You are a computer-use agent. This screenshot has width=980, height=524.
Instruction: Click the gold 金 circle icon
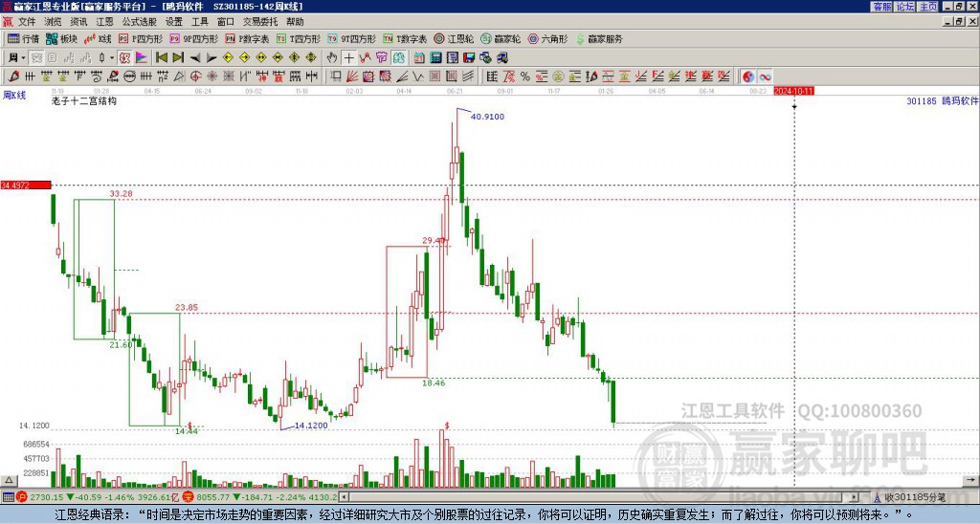click(x=558, y=76)
